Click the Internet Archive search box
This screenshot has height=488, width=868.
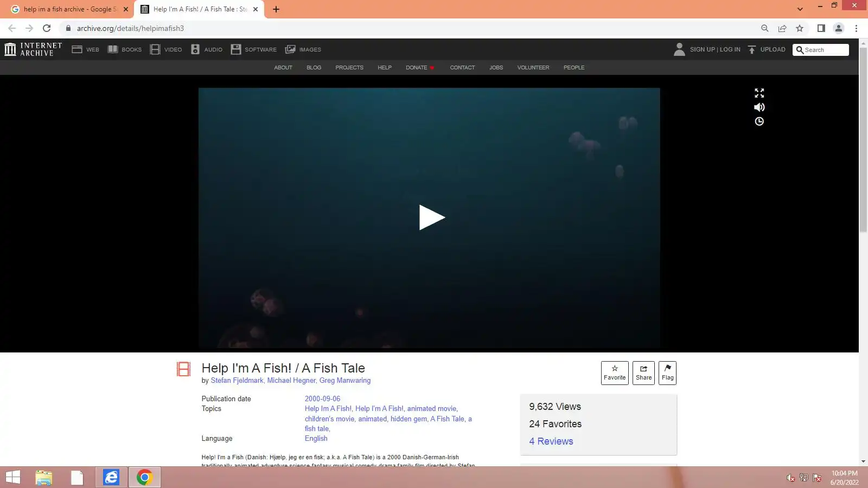tap(821, 50)
